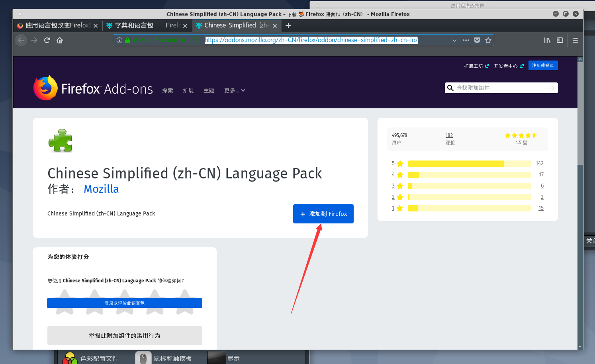This screenshot has width=595, height=364.
Task: Click the 查找附加组件 search field
Action: pos(501,88)
